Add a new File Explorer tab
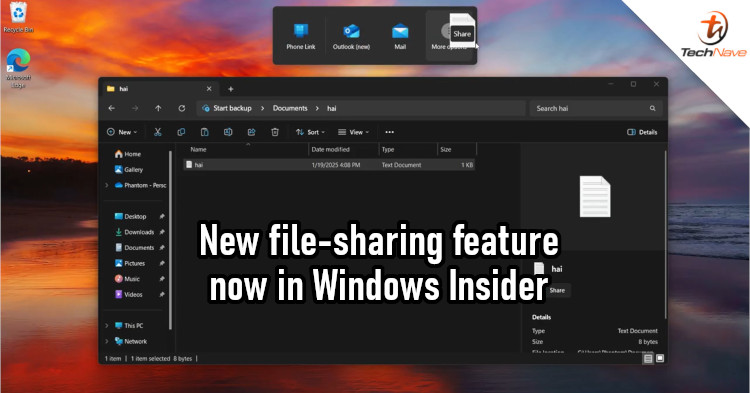The image size is (750, 393). 231,89
